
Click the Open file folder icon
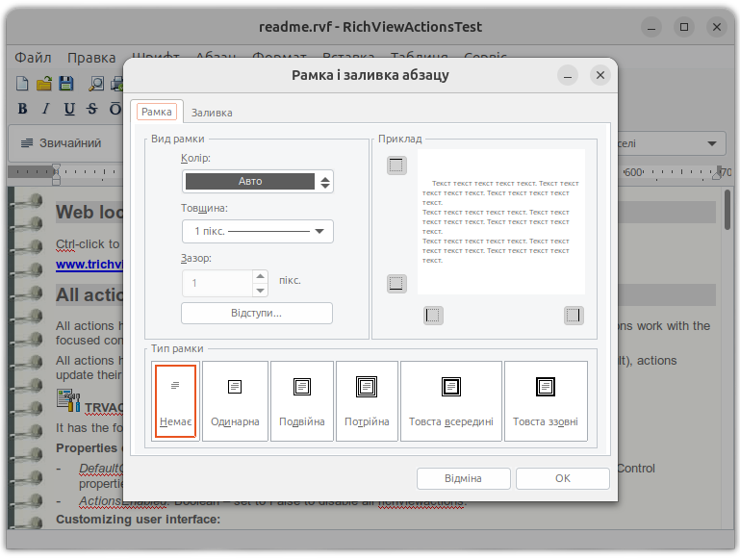tap(44, 84)
